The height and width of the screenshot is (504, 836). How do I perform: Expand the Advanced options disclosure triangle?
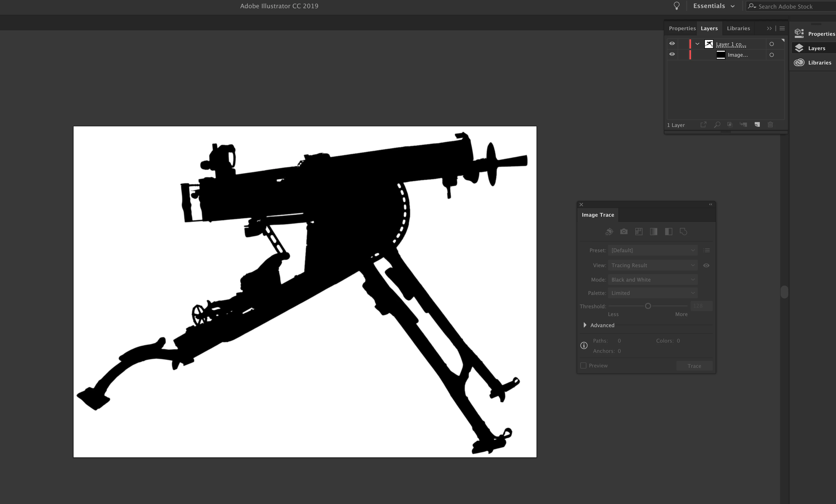pyautogui.click(x=585, y=325)
